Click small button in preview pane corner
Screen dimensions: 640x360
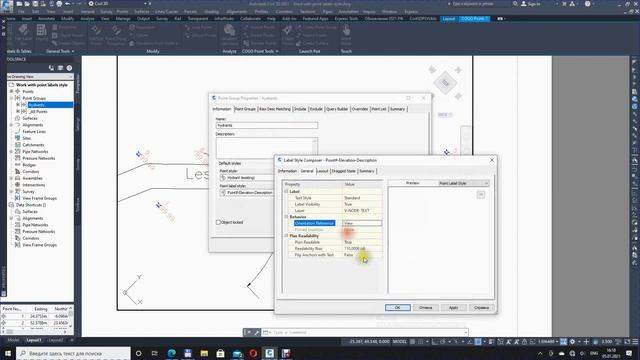click(x=481, y=195)
